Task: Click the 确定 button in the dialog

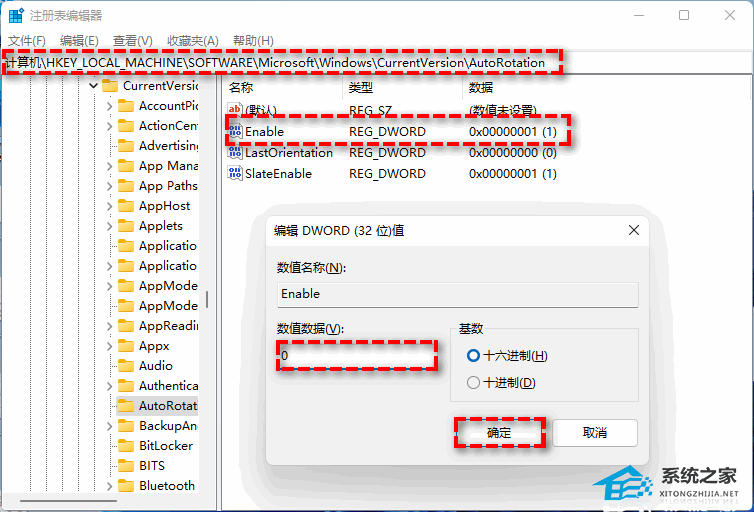Action: (499, 433)
